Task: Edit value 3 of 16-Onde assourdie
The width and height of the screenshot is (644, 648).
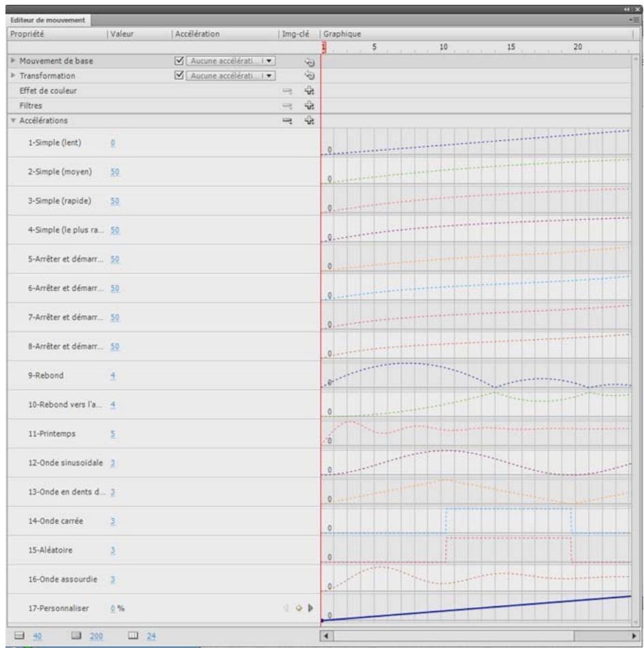Action: tap(113, 579)
